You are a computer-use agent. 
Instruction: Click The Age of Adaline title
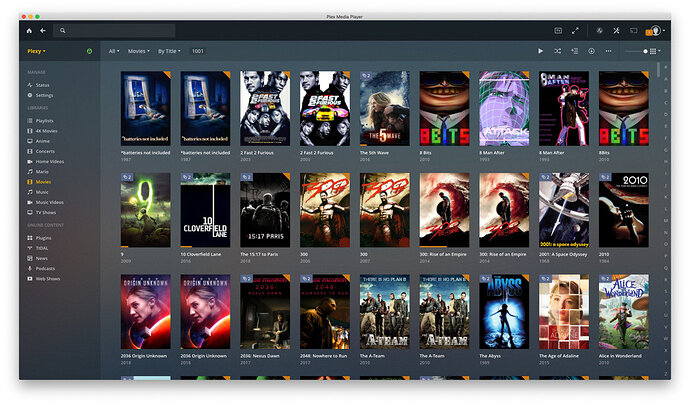pos(559,356)
